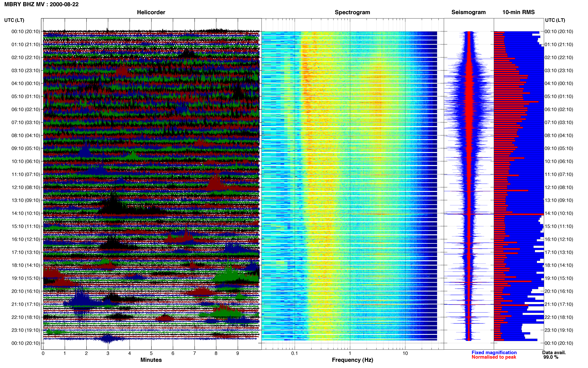Click right time label '19:10 (15:10)'

click(x=559, y=278)
